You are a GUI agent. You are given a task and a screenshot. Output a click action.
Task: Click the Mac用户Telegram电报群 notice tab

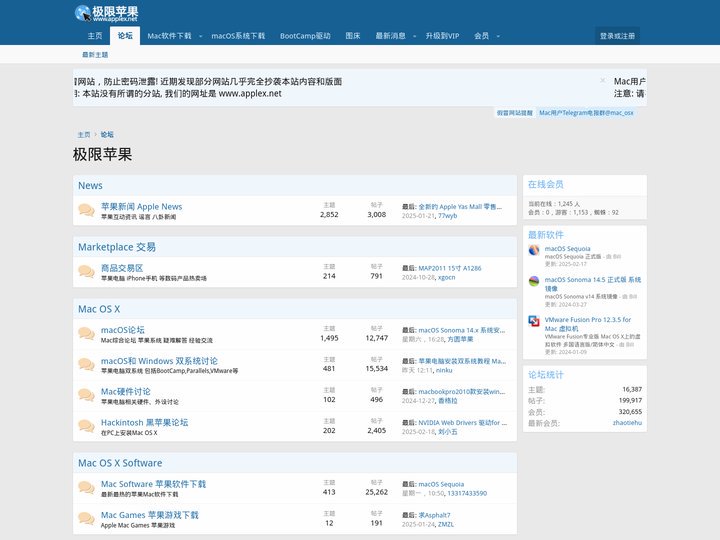tap(586, 112)
